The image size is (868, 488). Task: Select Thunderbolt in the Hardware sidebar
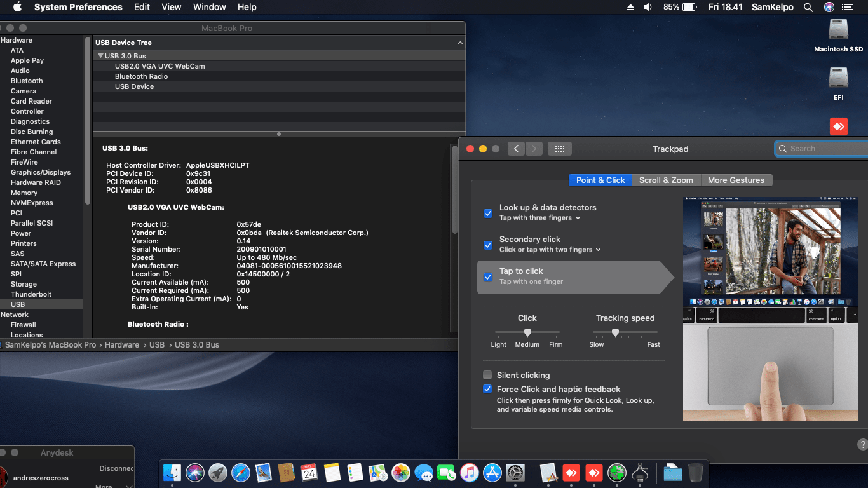31,294
